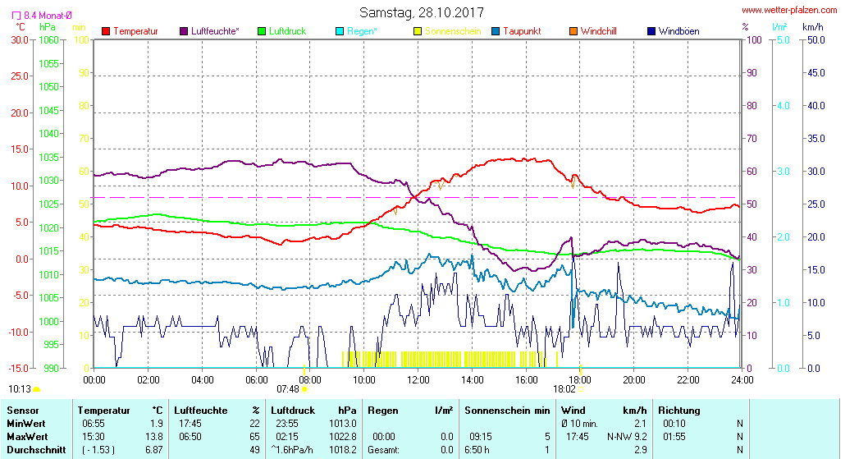Viewport: 868px width, 459px height.
Task: Click the Sonnenschein legend label
Action: 454,31
